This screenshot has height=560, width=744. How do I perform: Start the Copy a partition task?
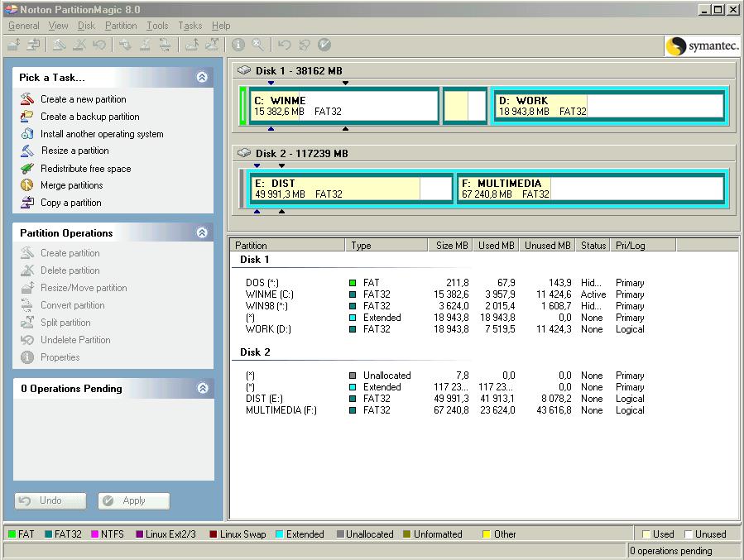(x=70, y=203)
